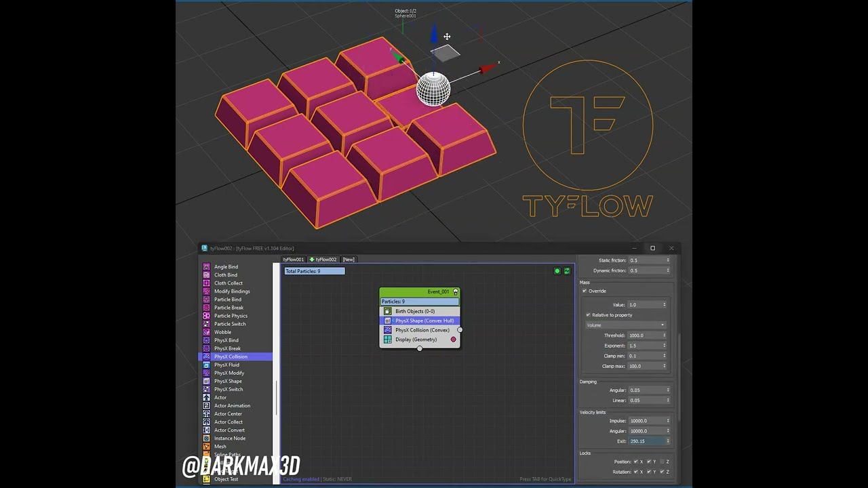This screenshot has height=488, width=868.
Task: Click PhysX Collision output connector on Event_001
Action: coord(460,330)
